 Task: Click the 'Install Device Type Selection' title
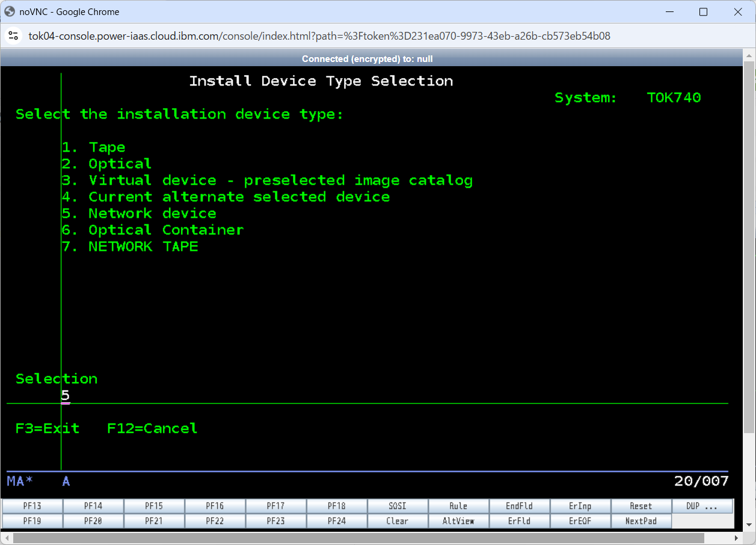coord(321,81)
